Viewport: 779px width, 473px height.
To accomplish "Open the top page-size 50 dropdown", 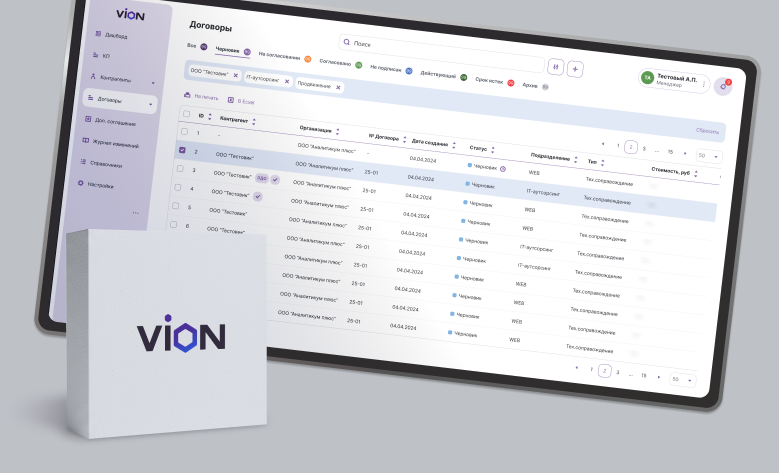I will 709,156.
